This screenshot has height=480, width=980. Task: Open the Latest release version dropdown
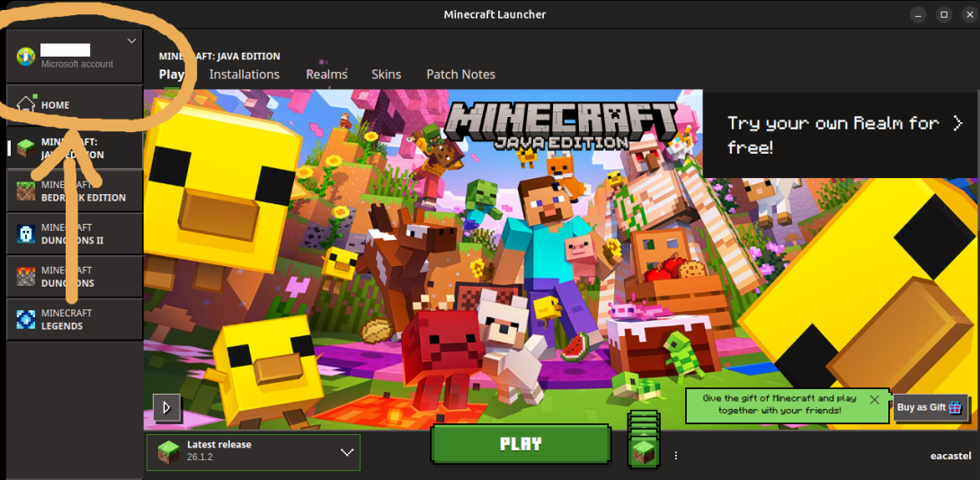tap(254, 452)
